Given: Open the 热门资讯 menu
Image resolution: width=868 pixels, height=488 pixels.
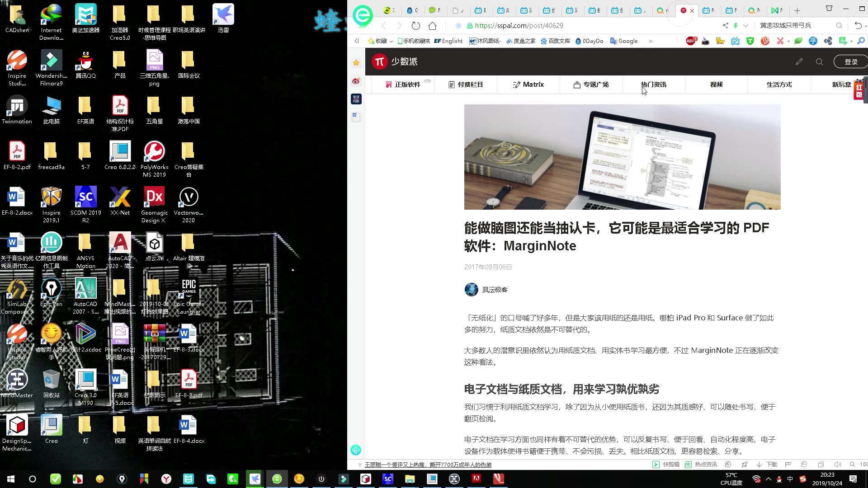Looking at the screenshot, I should pyautogui.click(x=654, y=84).
